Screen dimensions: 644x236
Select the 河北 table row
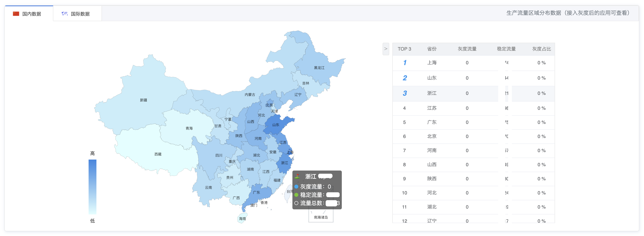coord(473,193)
